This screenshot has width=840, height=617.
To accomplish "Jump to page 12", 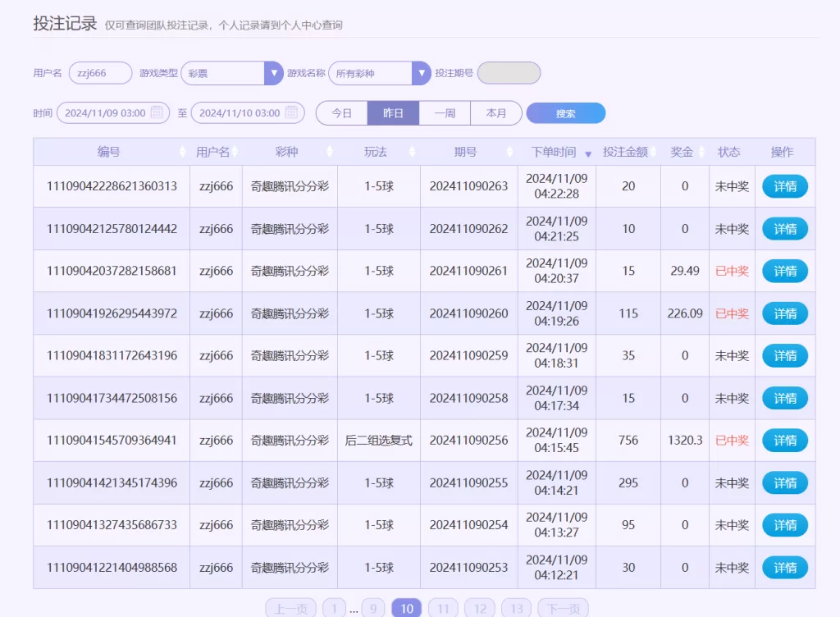I will [479, 609].
